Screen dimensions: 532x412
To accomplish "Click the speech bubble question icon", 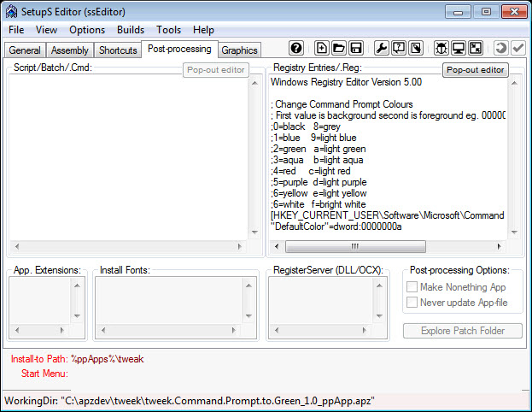I will 399,48.
